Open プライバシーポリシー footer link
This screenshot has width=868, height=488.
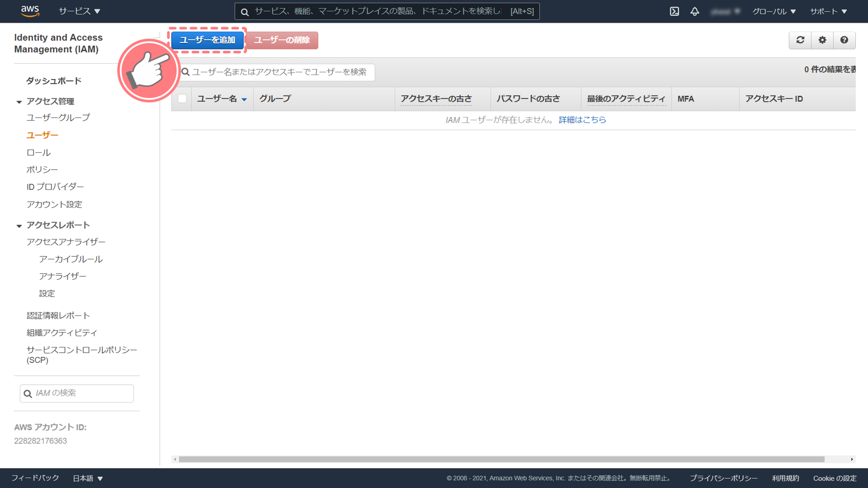tap(723, 478)
